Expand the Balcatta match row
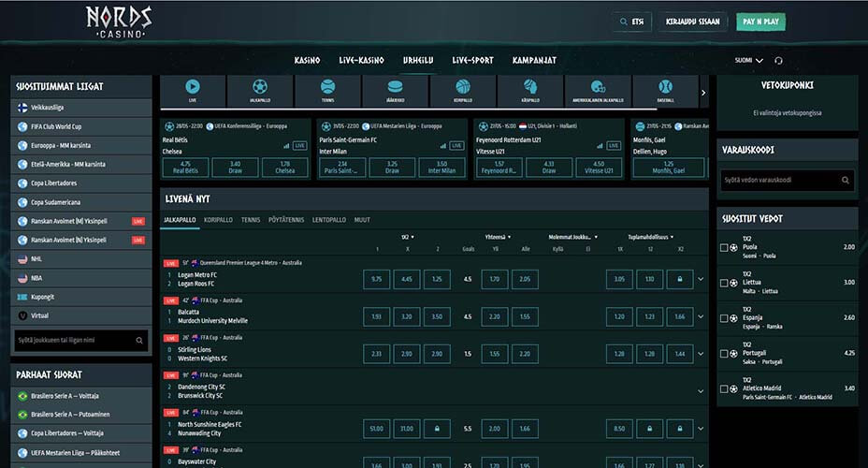This screenshot has height=468, width=868. [x=701, y=316]
